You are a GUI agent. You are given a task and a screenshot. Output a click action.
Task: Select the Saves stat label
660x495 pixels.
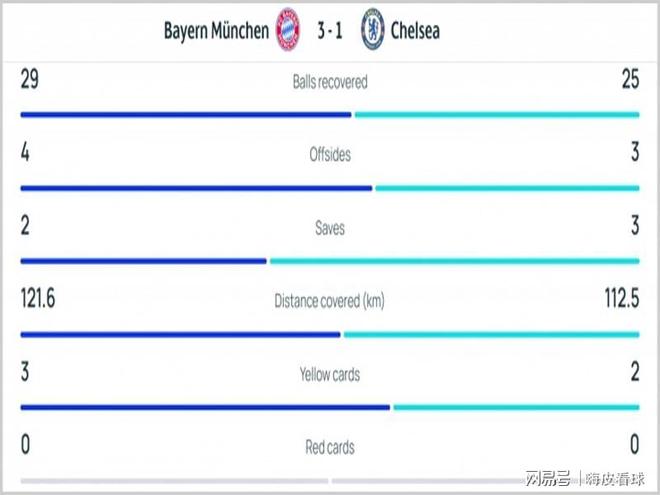330,228
